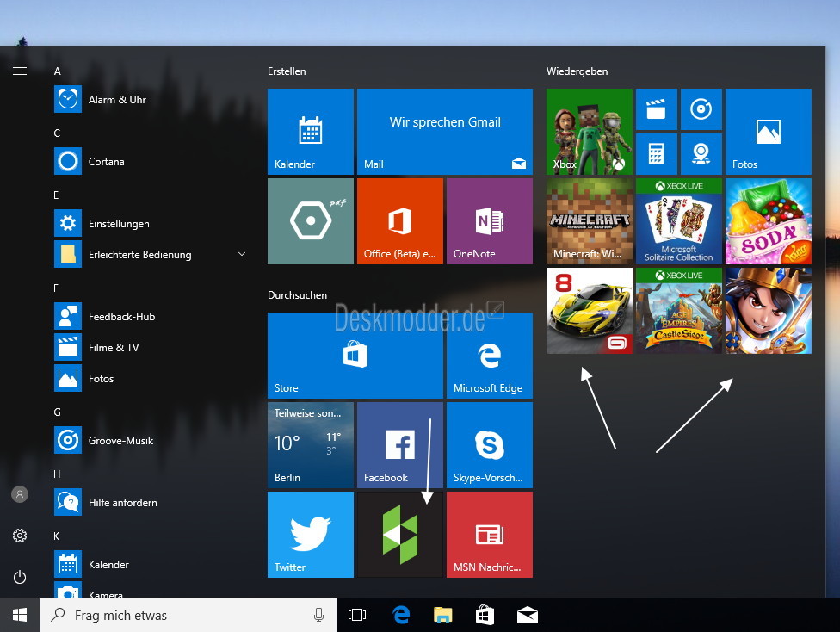
Task: Jump via letter H header
Action: [x=58, y=474]
